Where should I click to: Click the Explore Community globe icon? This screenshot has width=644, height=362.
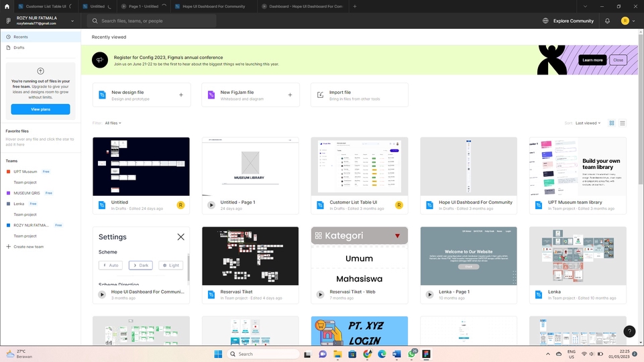click(x=545, y=21)
